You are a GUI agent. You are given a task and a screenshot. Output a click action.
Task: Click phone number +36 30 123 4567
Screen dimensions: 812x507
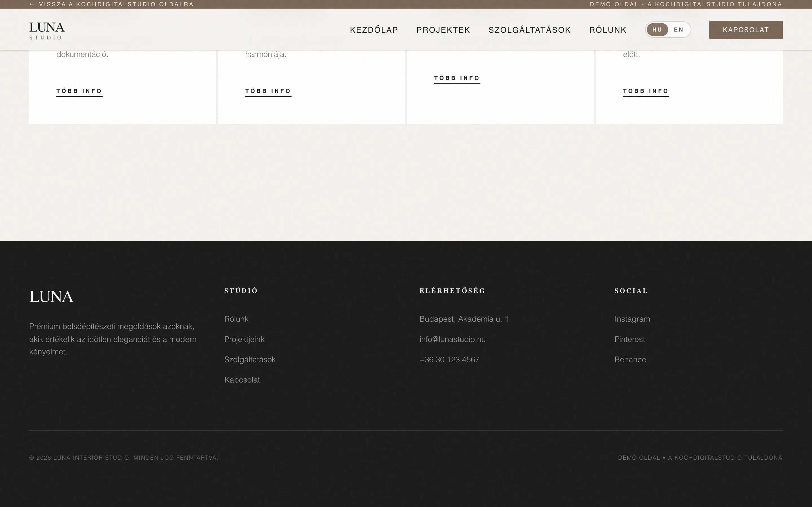[x=449, y=359]
